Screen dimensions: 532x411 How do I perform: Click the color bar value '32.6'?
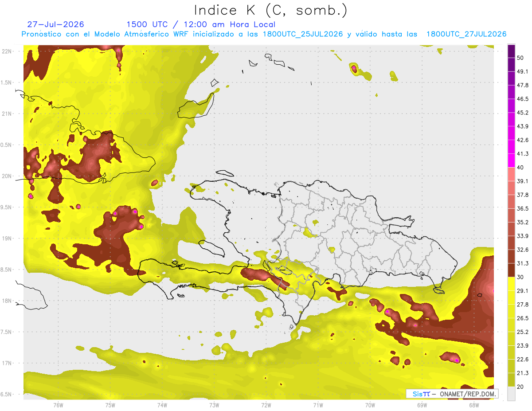coord(523,250)
